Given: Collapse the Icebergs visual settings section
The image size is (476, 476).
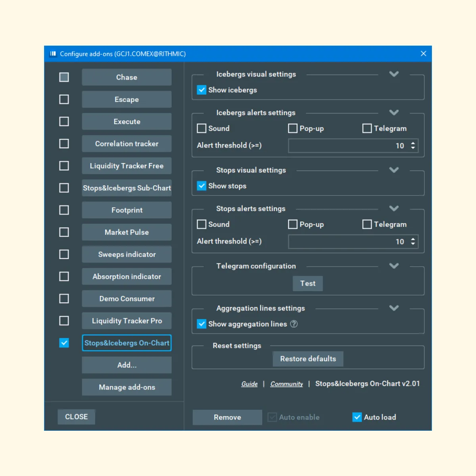Looking at the screenshot, I should [393, 74].
